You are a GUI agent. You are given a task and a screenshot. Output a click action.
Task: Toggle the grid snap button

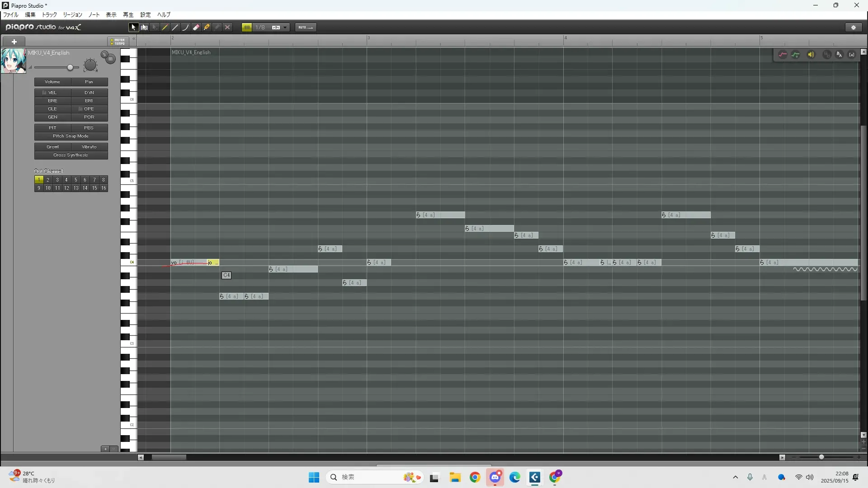(247, 28)
